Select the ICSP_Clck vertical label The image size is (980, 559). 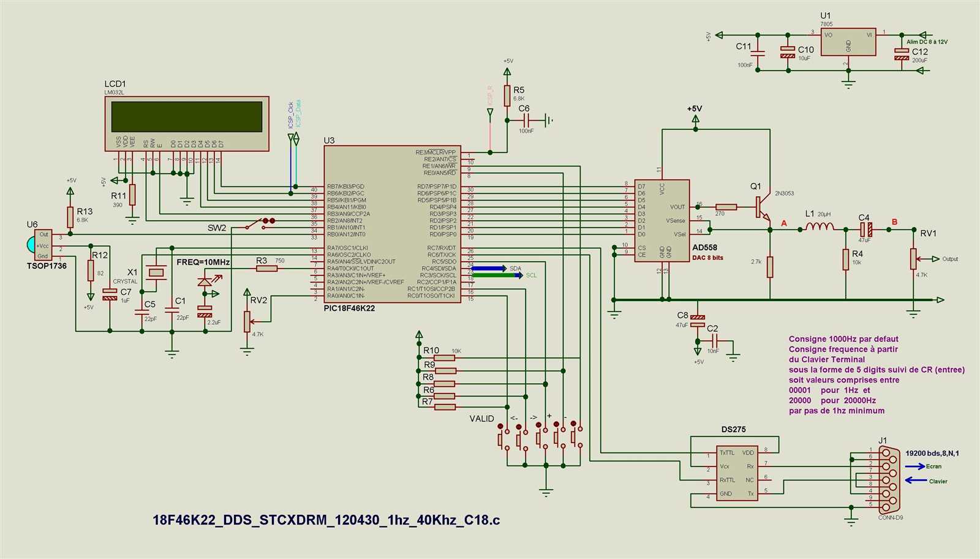click(291, 115)
